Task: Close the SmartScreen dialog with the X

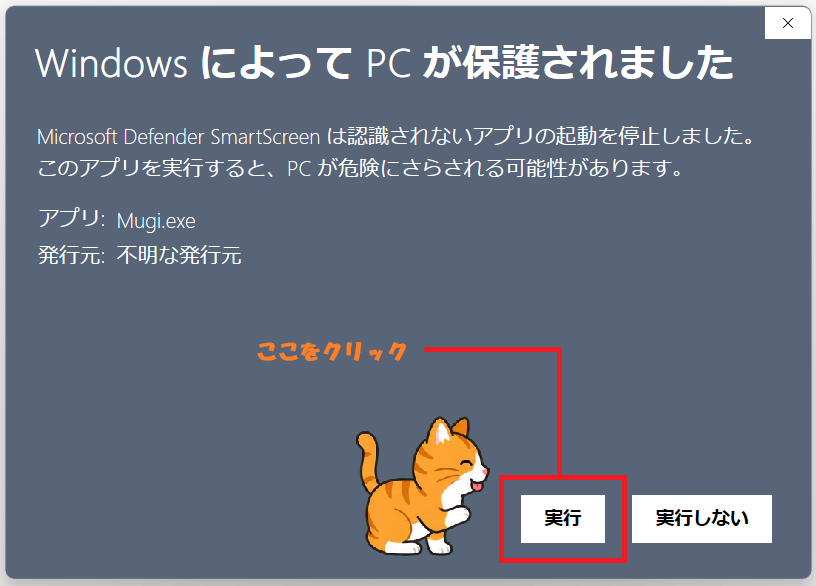Action: [787, 23]
